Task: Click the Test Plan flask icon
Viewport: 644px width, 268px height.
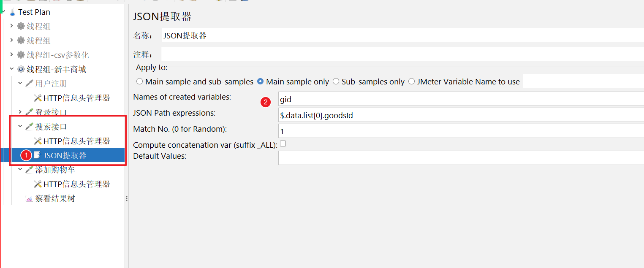Action: pos(13,12)
